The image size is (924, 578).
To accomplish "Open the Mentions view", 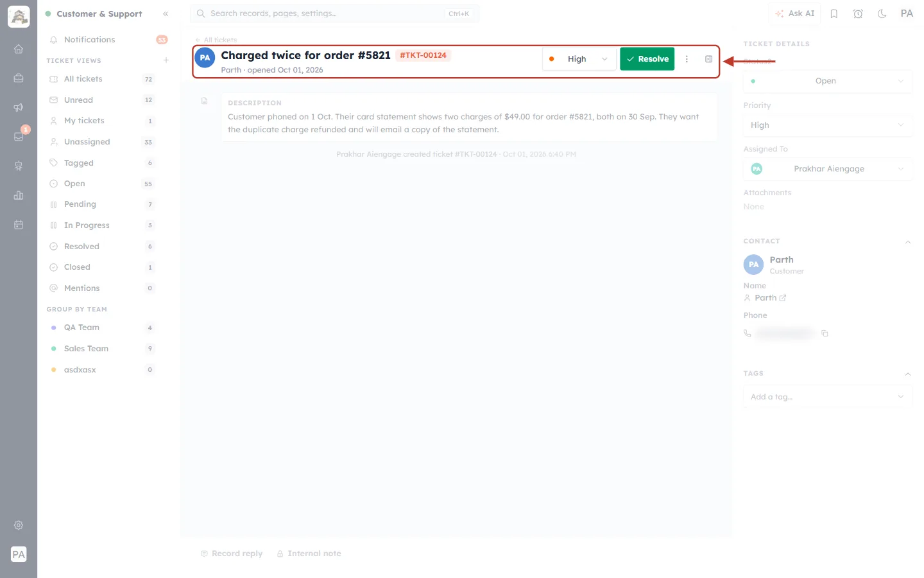I will pyautogui.click(x=102, y=288).
